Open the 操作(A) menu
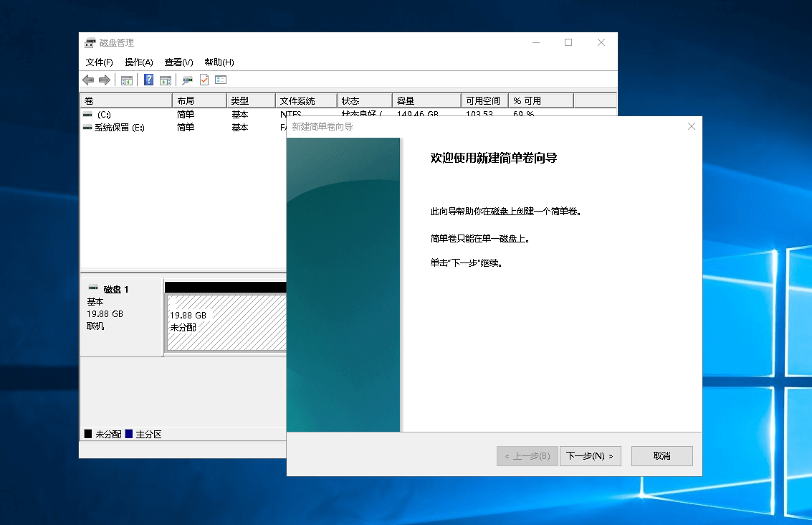The image size is (812, 525). 138,62
